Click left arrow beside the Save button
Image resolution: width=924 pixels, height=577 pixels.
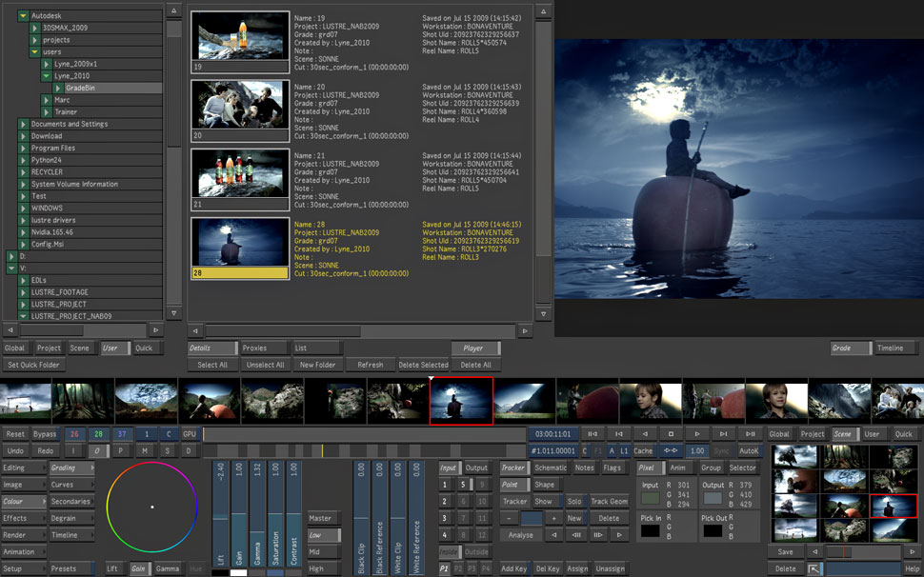click(x=814, y=552)
